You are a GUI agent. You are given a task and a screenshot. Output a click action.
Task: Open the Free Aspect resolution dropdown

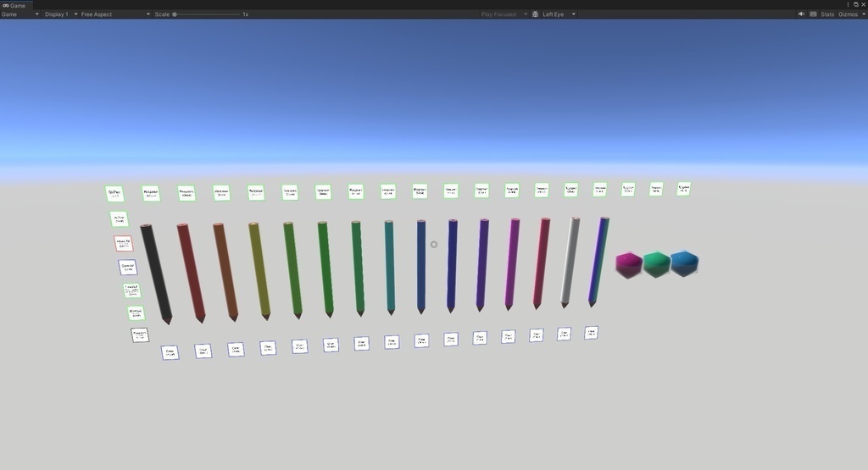pyautogui.click(x=115, y=14)
